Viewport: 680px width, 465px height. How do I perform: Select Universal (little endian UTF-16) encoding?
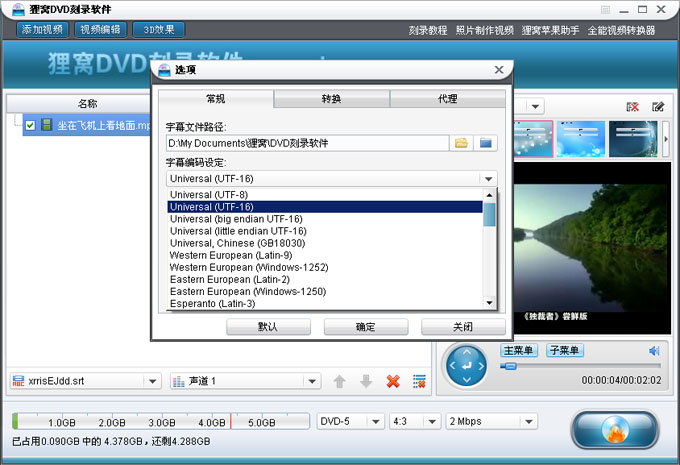(325, 231)
